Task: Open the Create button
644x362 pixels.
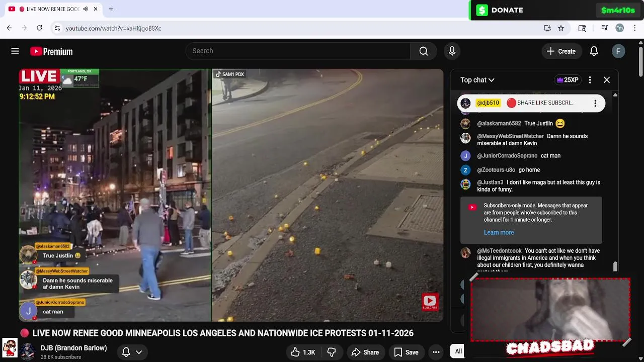Action: point(561,51)
